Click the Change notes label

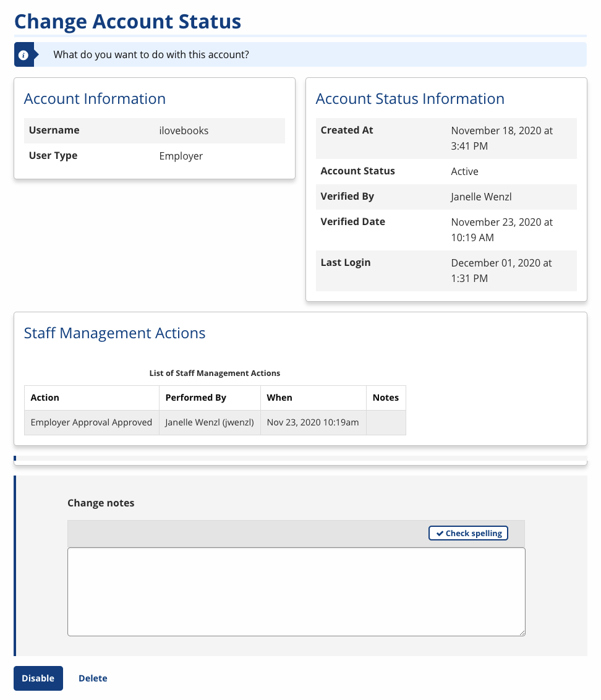pos(101,503)
